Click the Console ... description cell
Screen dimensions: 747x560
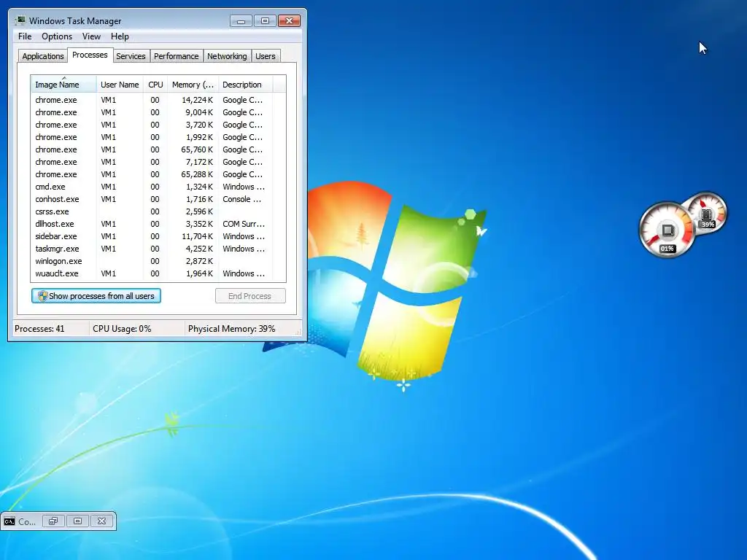coord(242,199)
